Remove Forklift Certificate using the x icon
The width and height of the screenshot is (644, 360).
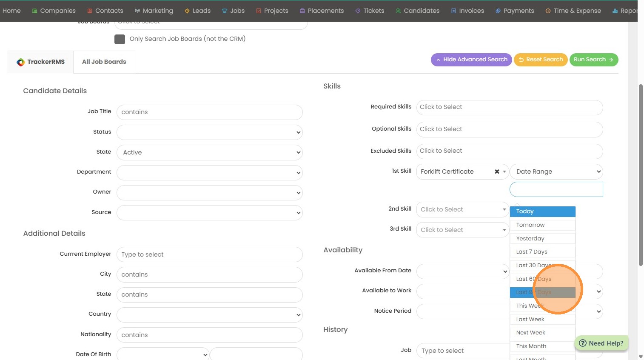click(497, 171)
